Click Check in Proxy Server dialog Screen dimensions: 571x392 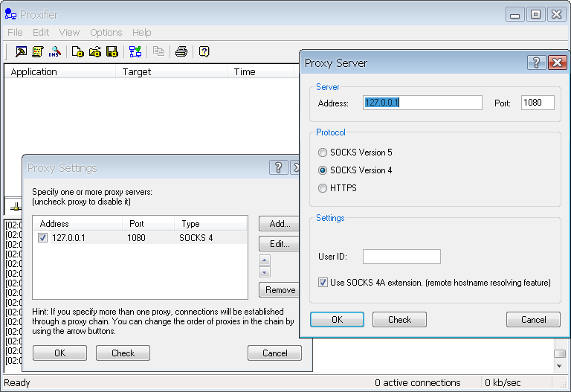coord(399,320)
